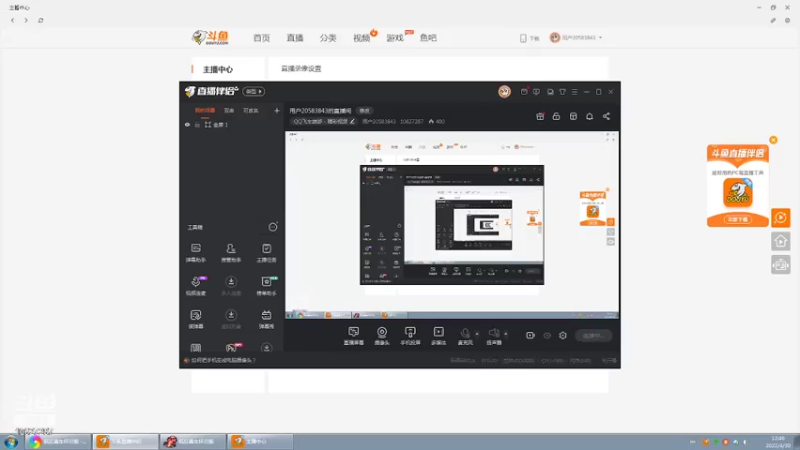
Task: Open the mode switch pill beside companion logo
Action: click(x=254, y=91)
